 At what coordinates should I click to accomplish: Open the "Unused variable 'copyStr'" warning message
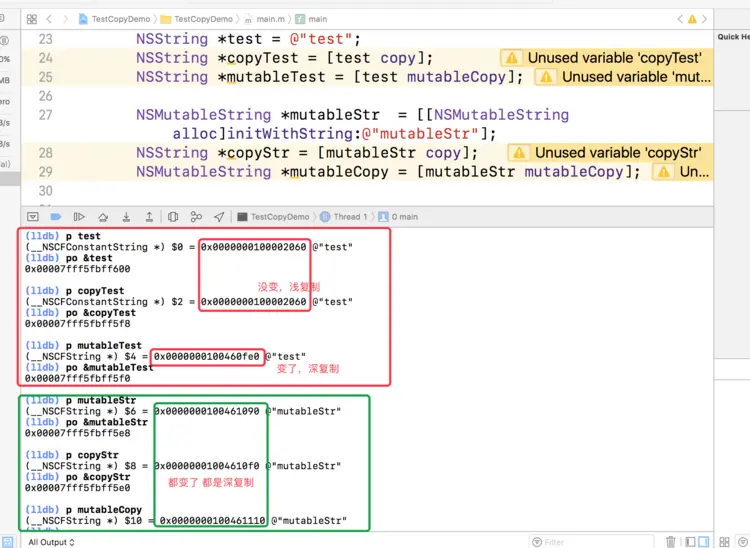point(618,153)
